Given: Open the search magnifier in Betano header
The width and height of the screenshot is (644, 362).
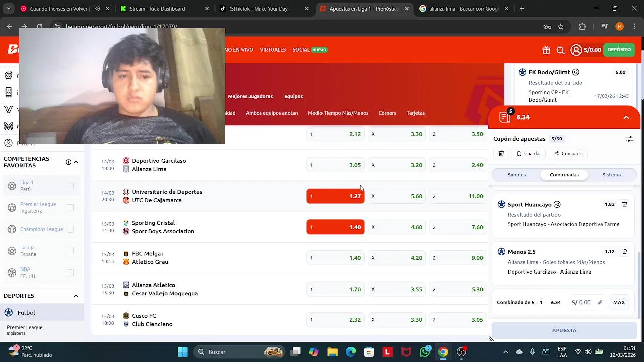Looking at the screenshot, I should pos(560,50).
